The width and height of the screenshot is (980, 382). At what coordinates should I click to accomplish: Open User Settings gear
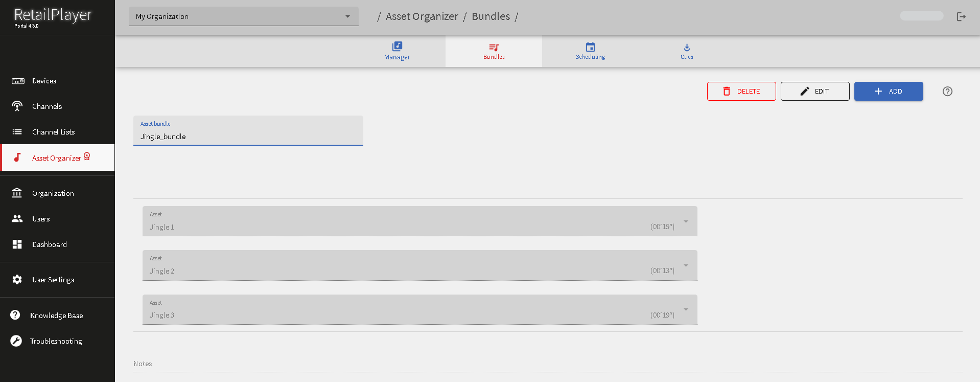coord(53,280)
